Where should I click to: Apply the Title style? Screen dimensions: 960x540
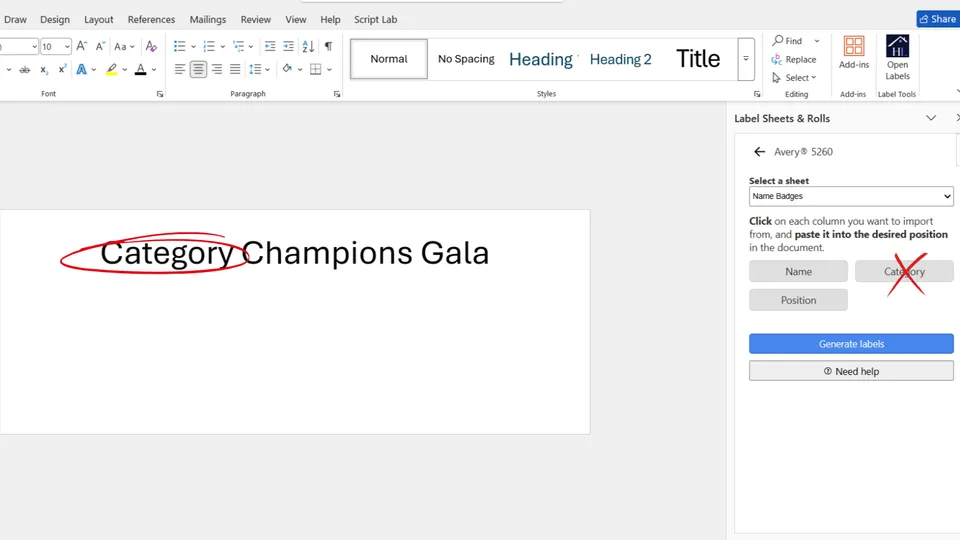click(x=698, y=59)
